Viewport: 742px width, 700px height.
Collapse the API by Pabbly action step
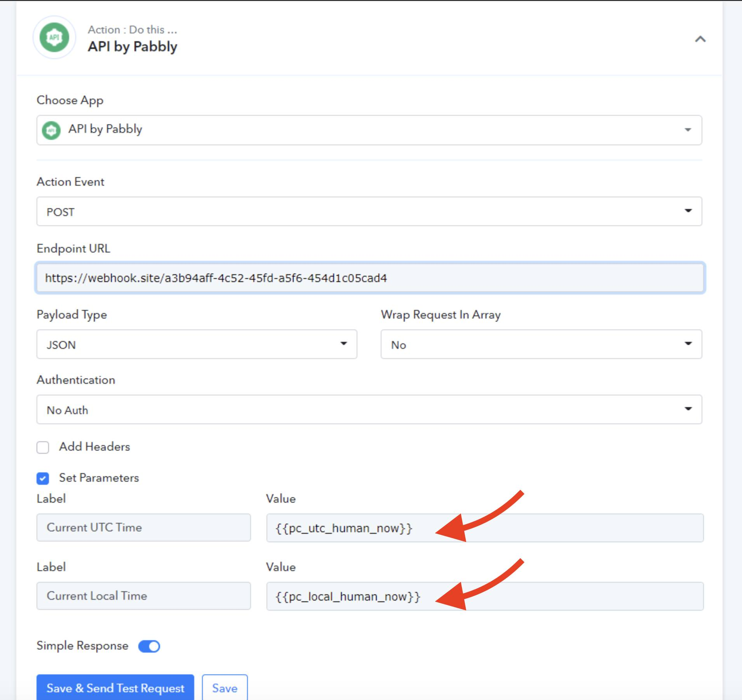(x=700, y=39)
